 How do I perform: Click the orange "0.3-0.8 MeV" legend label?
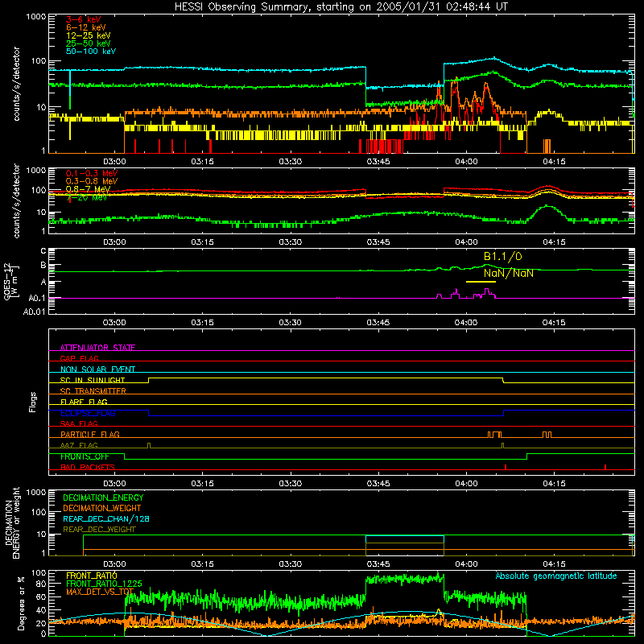[x=92, y=181]
